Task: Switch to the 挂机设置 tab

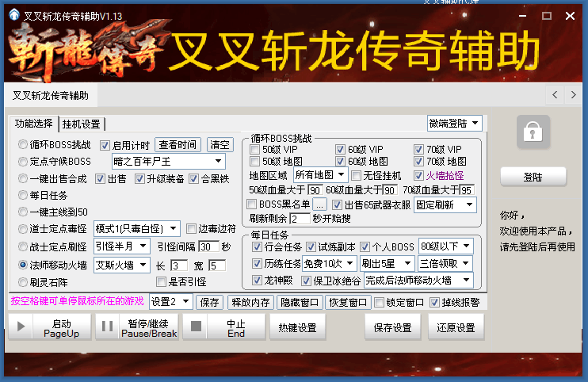Action: pyautogui.click(x=82, y=124)
